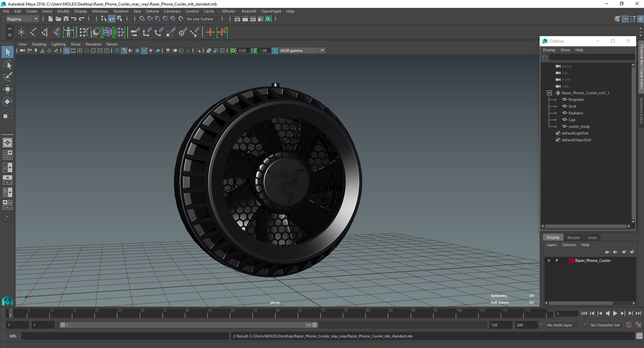Activate the Select tool in the toolbox
This screenshot has width=644, height=348.
[7, 52]
